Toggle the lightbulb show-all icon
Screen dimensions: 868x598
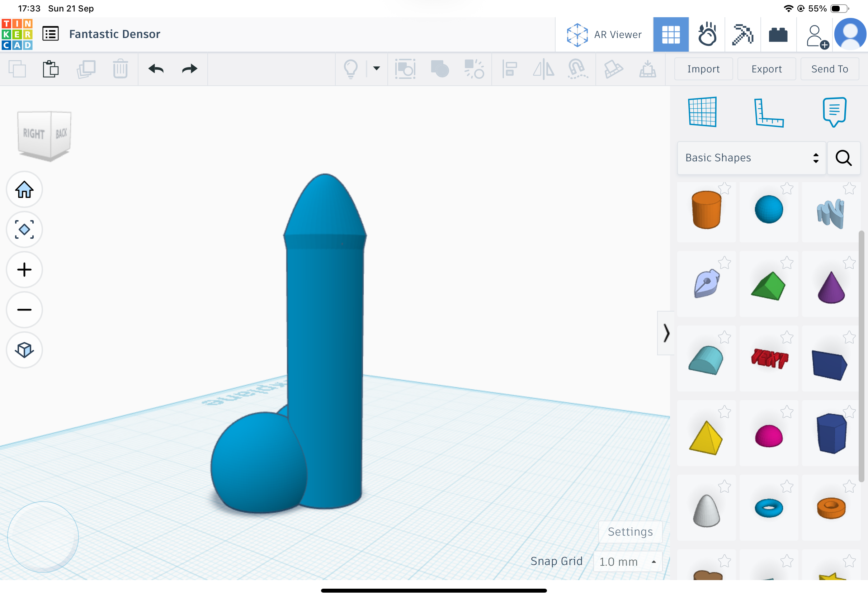coord(350,69)
